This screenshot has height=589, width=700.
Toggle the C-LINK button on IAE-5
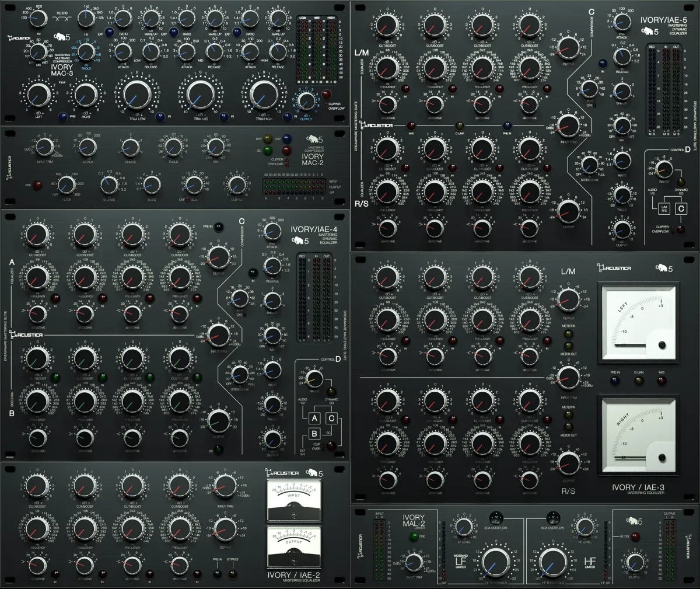click(459, 126)
